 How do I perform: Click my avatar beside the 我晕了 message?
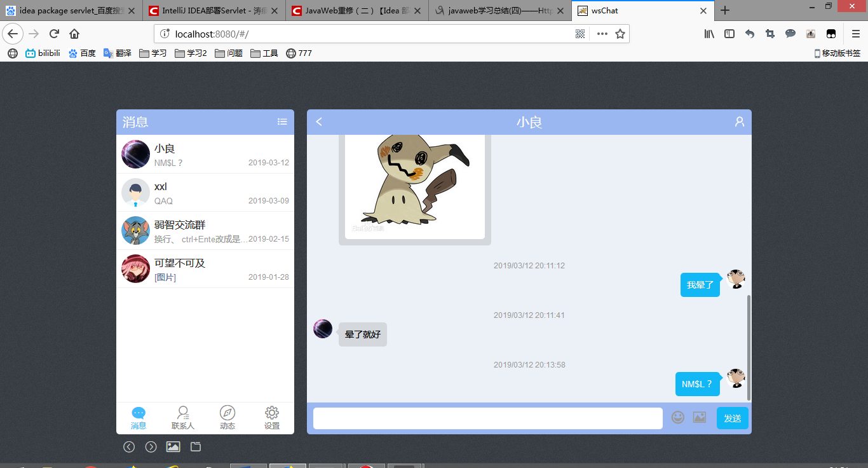(736, 279)
